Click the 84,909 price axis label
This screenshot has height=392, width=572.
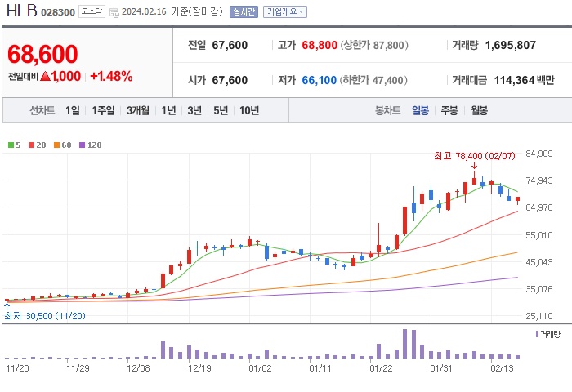(539, 154)
